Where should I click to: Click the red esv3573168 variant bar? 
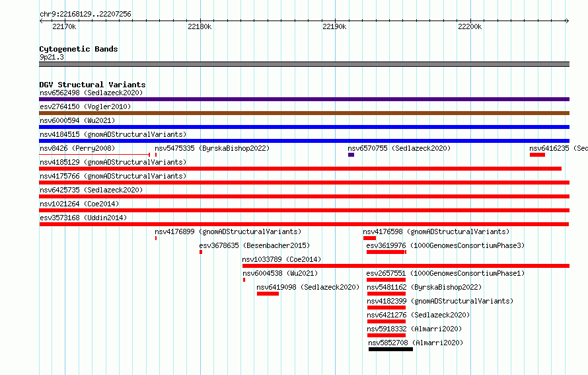click(x=304, y=224)
